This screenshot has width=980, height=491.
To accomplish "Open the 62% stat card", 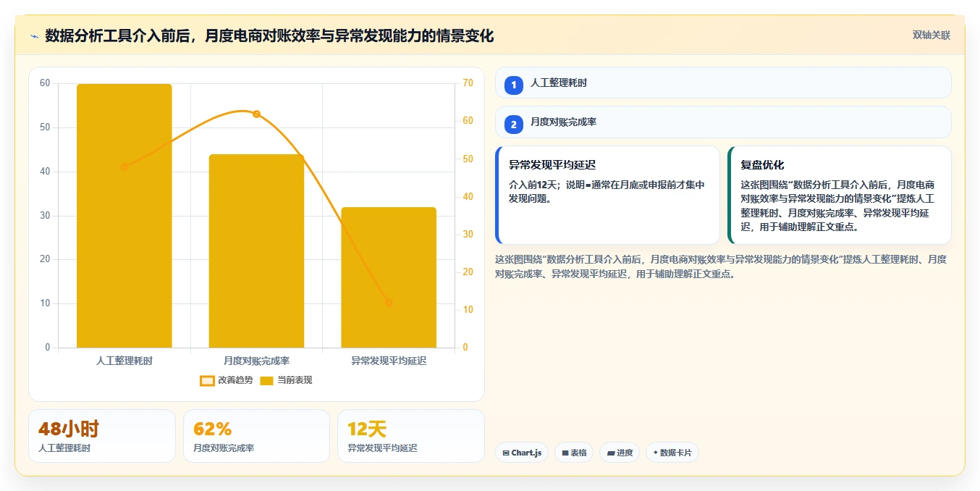I will [x=256, y=436].
